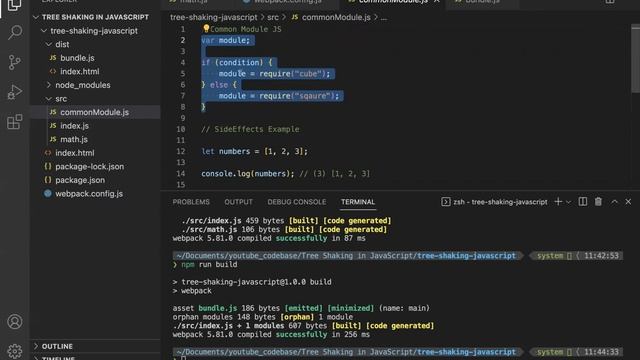
Task: Click bundle.js in the terminal asset line
Action: [x=218, y=308]
